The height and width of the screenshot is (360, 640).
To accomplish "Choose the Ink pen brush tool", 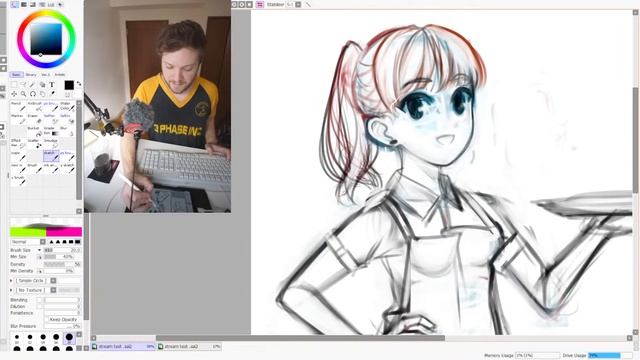I will tap(51, 168).
